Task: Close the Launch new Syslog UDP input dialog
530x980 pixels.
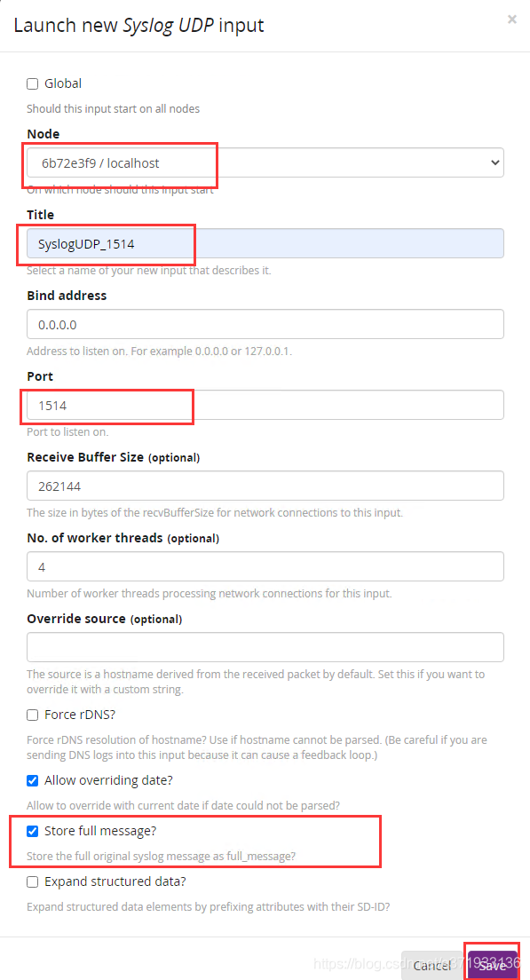Action: 511,19
